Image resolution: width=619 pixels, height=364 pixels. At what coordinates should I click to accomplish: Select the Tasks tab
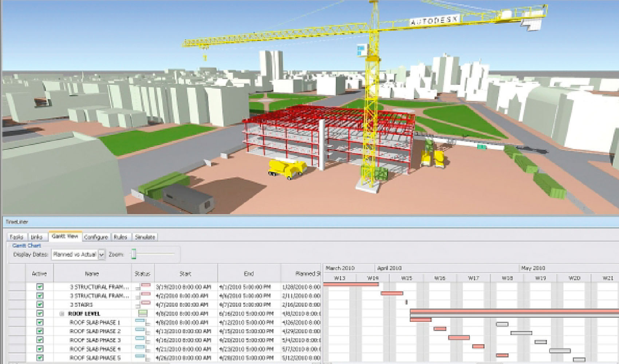pos(16,237)
